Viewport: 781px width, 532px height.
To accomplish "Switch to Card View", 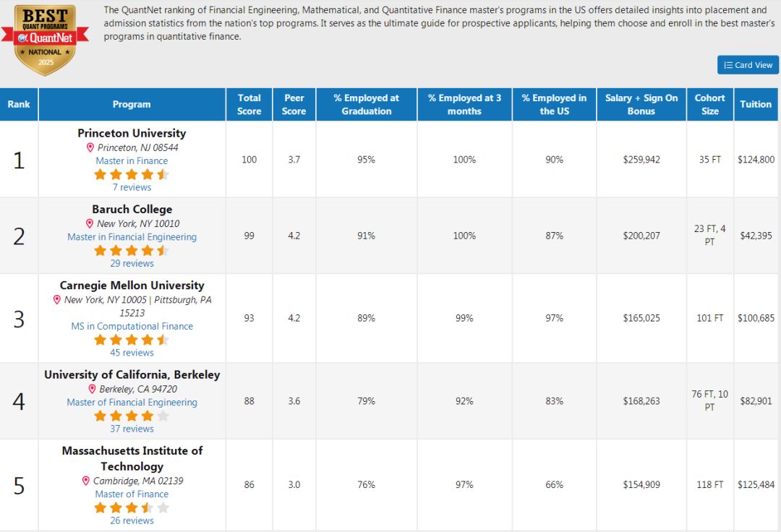I will 748,65.
